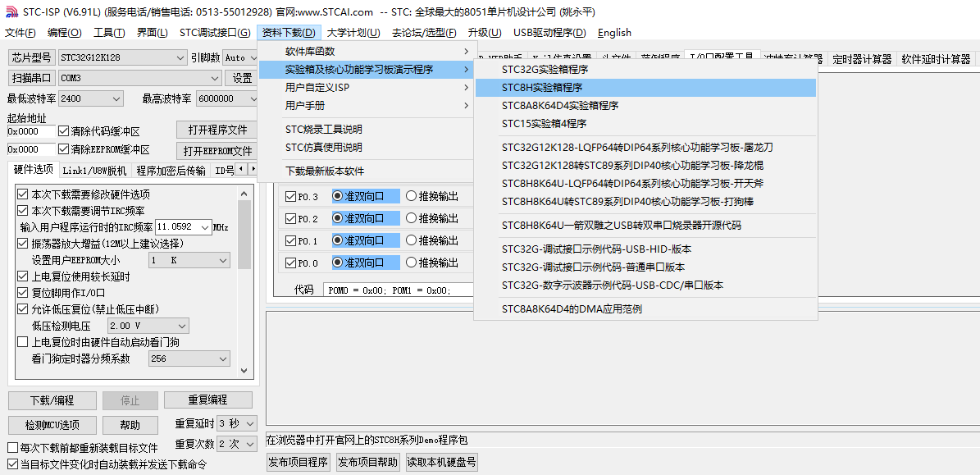Select 准双向口 radio for P0.0
980x475 pixels.
338,263
